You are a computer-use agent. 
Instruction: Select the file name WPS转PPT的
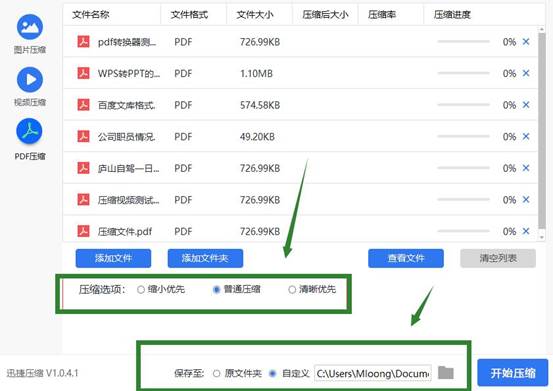coord(129,74)
